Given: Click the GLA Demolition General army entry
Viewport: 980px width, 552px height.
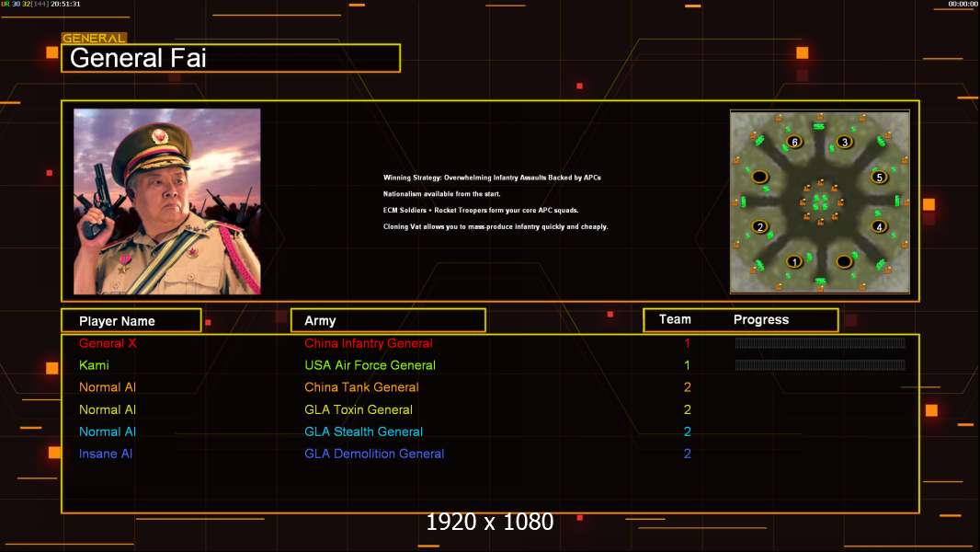Looking at the screenshot, I should coord(374,454).
